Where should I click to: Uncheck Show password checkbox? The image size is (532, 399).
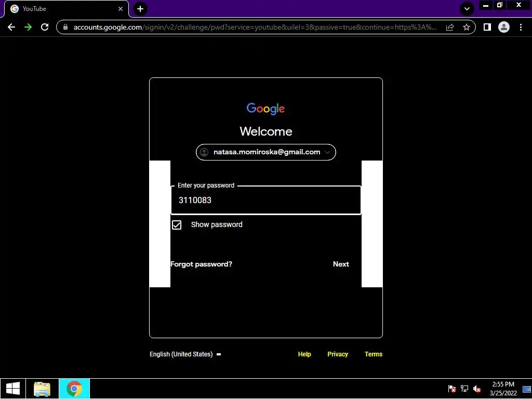(177, 225)
